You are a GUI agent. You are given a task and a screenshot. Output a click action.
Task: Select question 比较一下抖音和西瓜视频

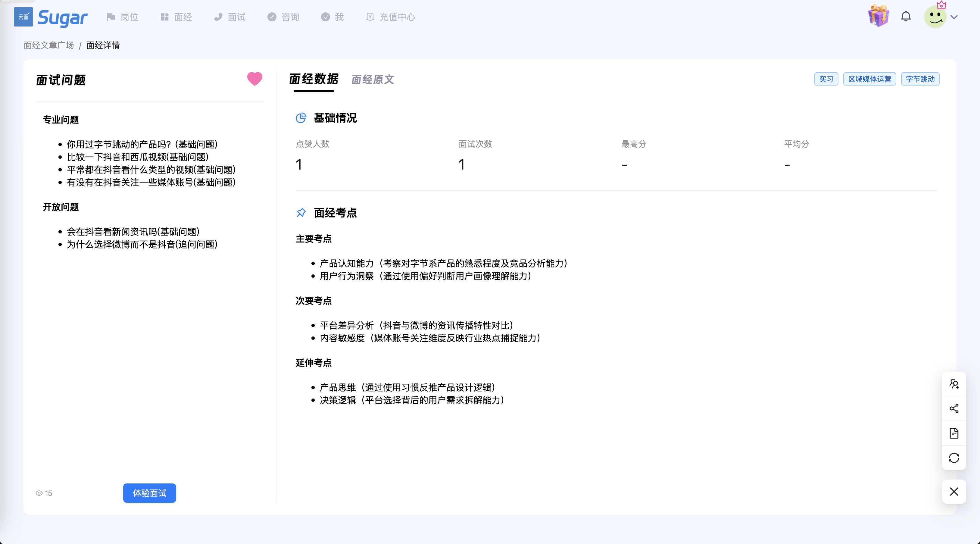(138, 157)
